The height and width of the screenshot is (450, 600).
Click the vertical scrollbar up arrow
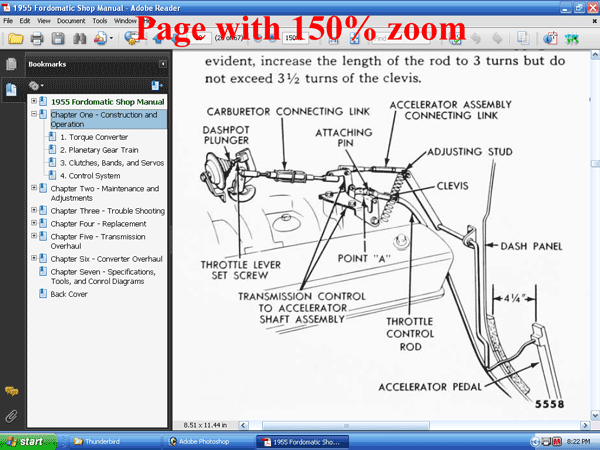[x=595, y=54]
